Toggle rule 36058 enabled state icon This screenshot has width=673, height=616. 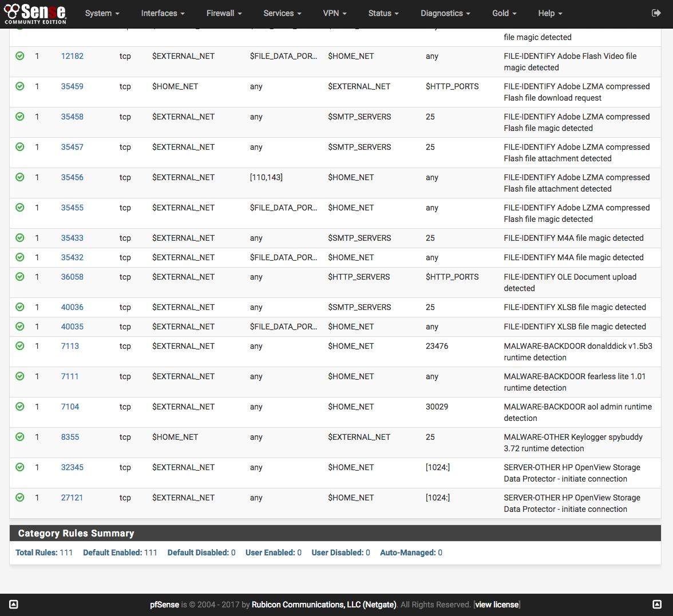[20, 277]
